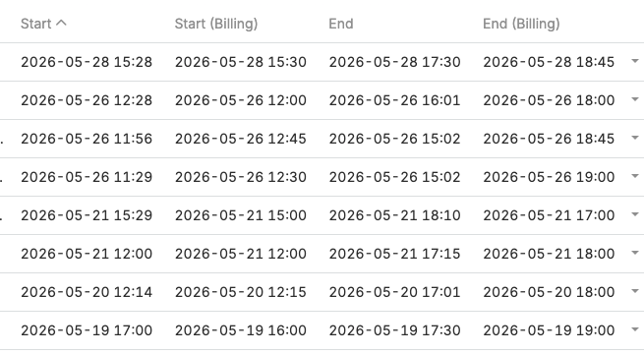The width and height of the screenshot is (644, 354).
Task: Open dropdown arrow for 2026-05-20 18:00
Action: (x=634, y=291)
